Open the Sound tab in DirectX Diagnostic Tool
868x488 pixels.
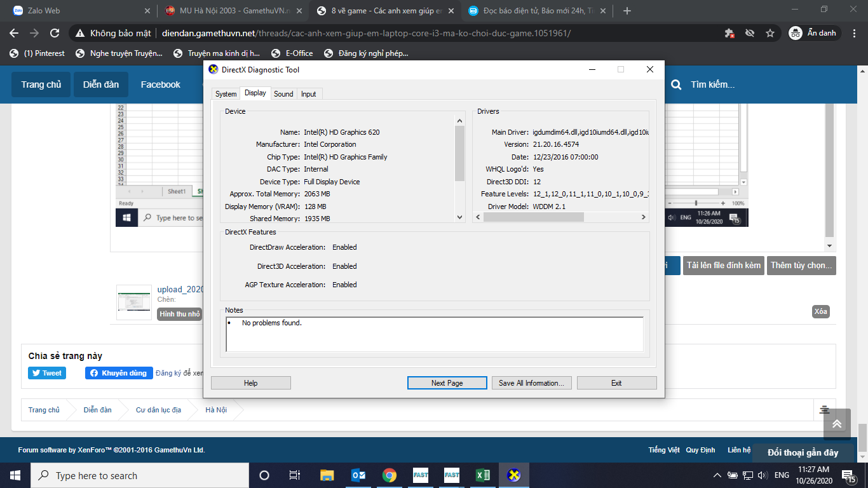[x=283, y=94]
